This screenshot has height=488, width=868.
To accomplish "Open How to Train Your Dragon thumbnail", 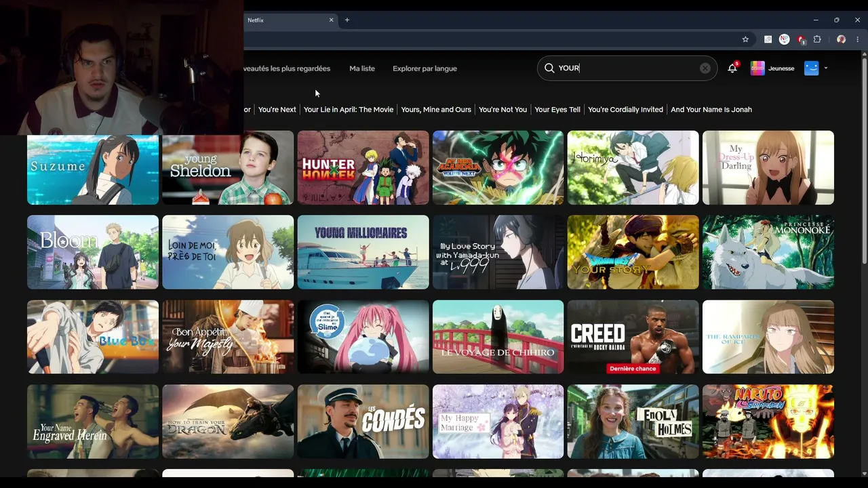I will (228, 422).
